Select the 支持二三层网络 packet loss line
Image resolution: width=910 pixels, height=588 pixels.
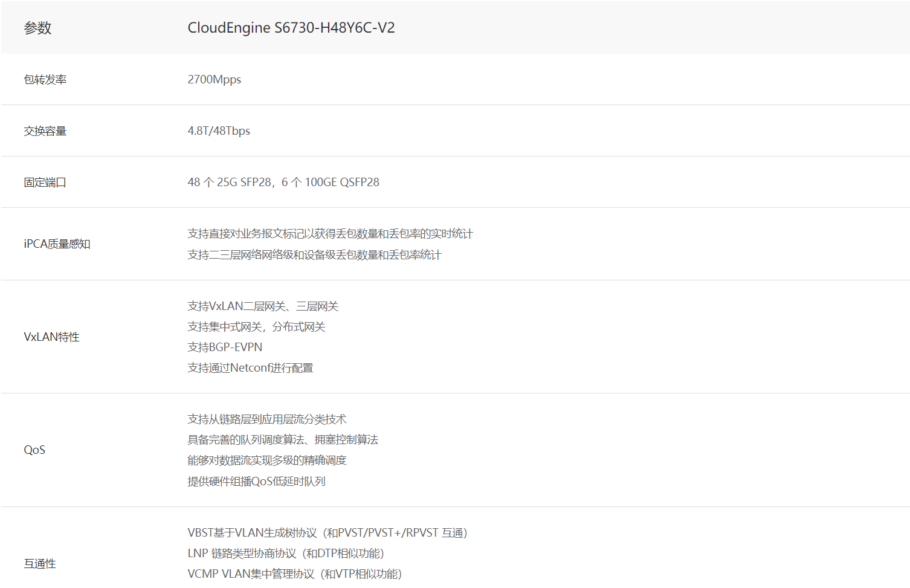coord(314,255)
